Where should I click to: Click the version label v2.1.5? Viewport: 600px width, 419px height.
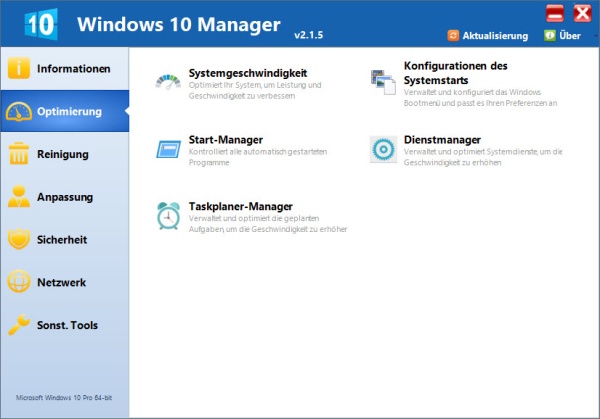[x=308, y=35]
